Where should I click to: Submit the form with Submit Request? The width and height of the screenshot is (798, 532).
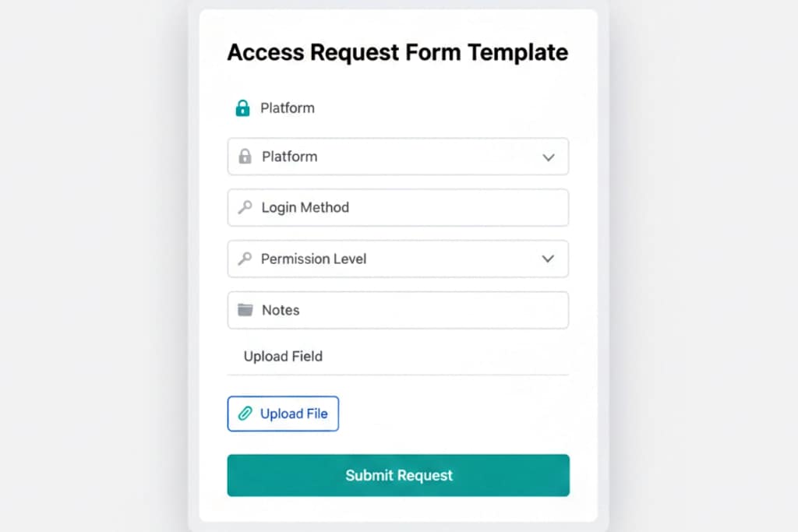click(x=397, y=475)
